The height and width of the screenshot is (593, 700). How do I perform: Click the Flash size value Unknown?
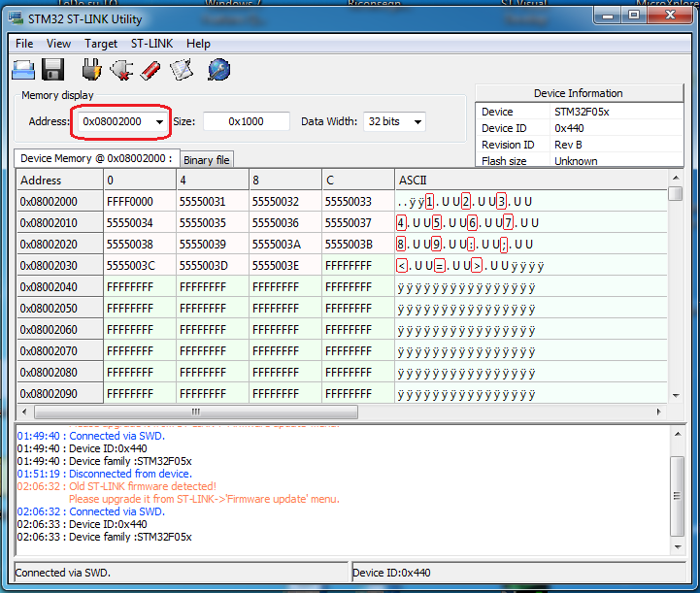[576, 161]
